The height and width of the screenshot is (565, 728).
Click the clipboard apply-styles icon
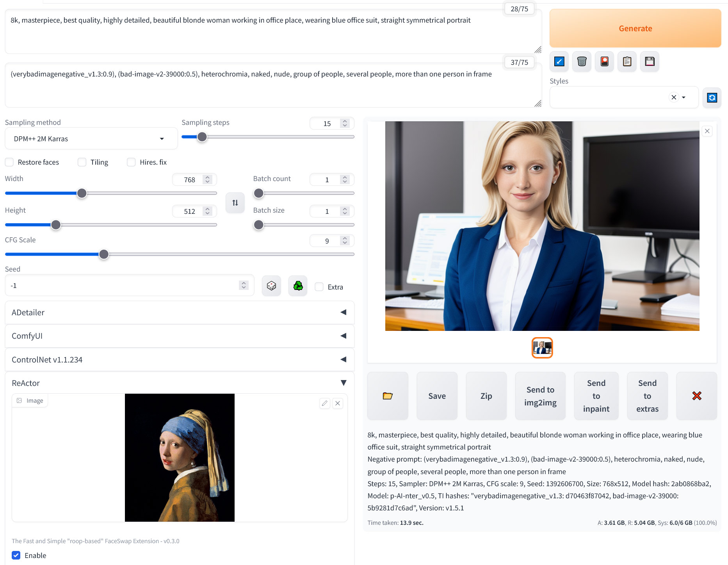point(627,62)
